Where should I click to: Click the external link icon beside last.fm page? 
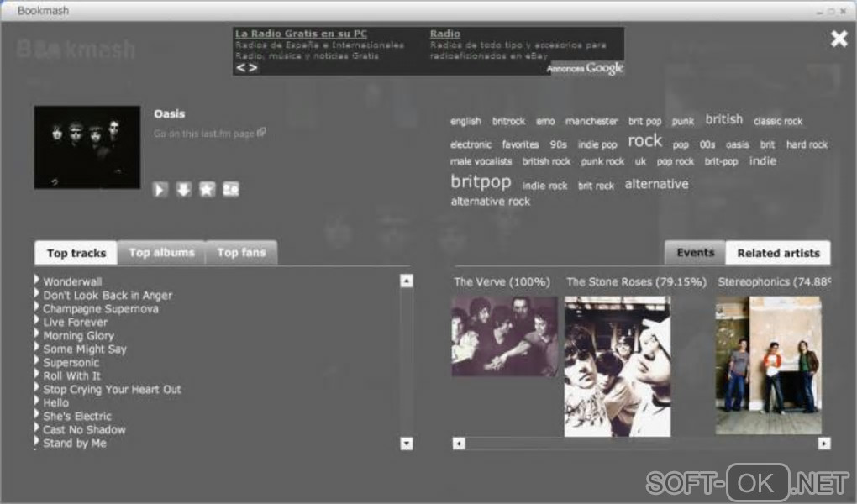(x=261, y=132)
